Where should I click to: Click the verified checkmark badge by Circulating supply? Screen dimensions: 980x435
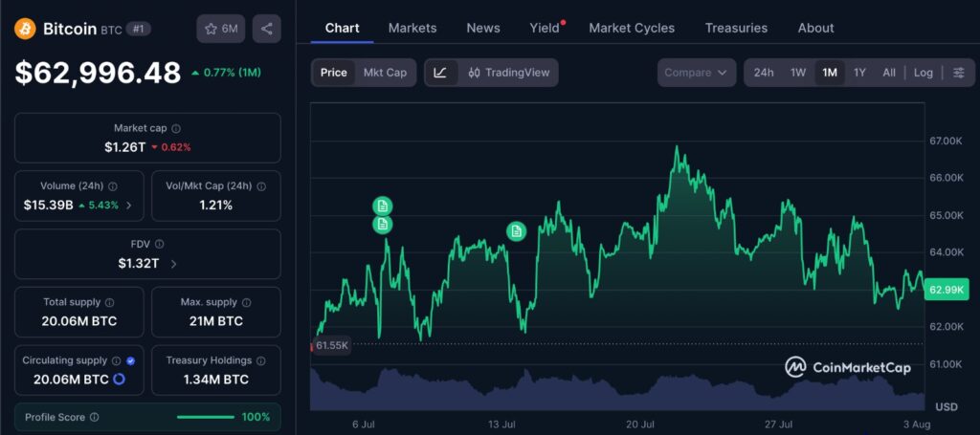130,360
